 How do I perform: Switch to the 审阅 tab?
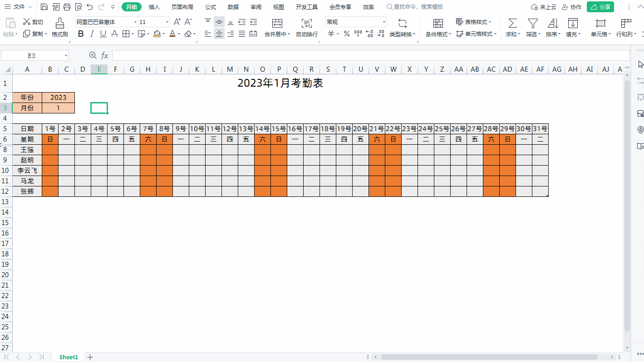256,7
